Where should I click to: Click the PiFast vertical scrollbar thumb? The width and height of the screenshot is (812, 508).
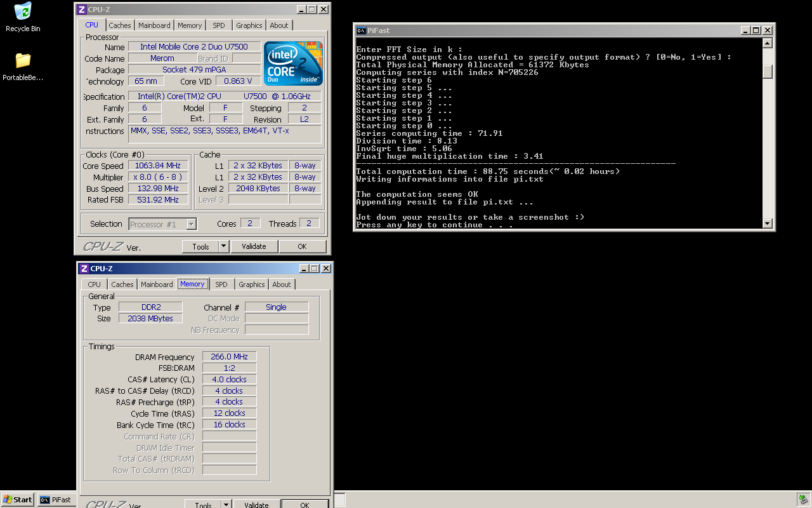tap(767, 71)
